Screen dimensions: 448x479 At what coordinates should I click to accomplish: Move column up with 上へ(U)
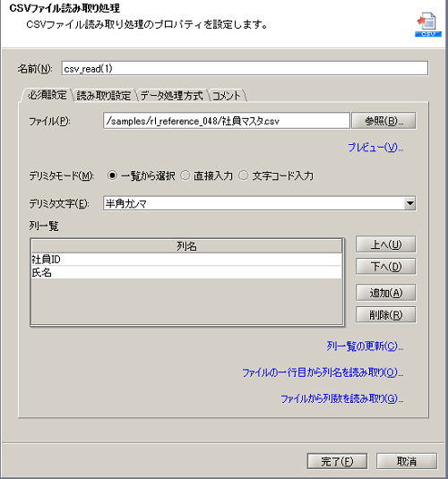pos(385,244)
